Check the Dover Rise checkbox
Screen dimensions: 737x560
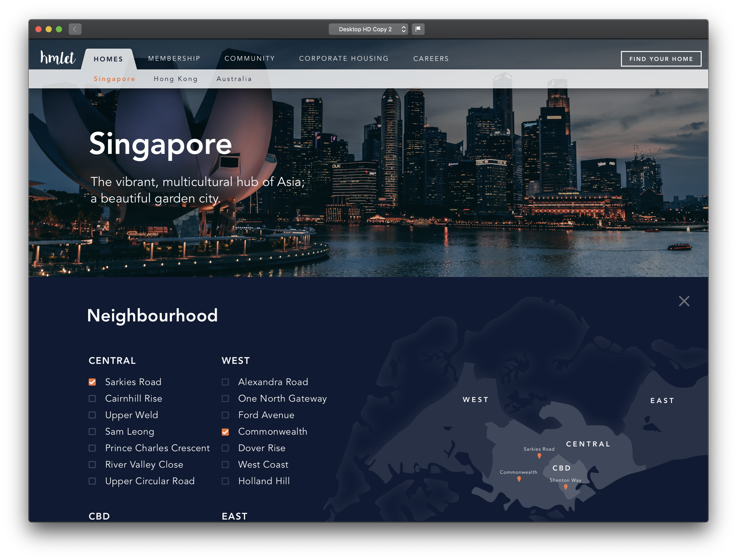coord(225,448)
